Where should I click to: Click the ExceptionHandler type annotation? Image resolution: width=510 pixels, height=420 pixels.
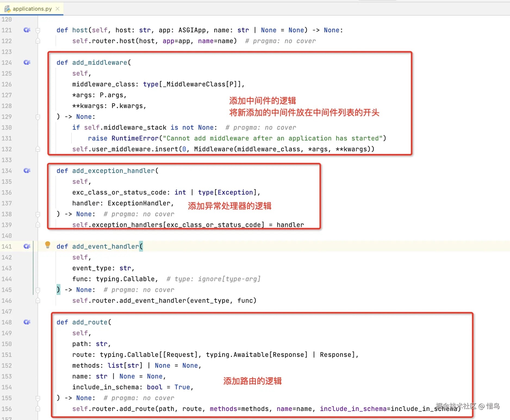point(139,203)
